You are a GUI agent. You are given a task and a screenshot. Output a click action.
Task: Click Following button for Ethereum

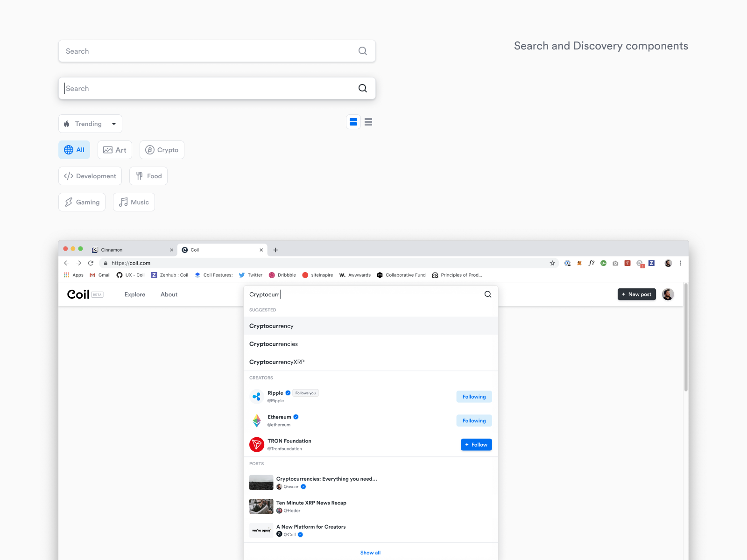click(x=474, y=420)
